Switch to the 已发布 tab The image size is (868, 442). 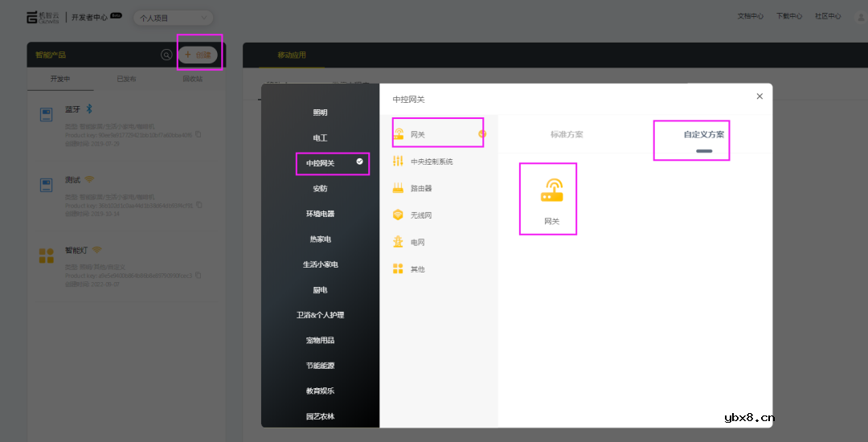click(x=126, y=79)
